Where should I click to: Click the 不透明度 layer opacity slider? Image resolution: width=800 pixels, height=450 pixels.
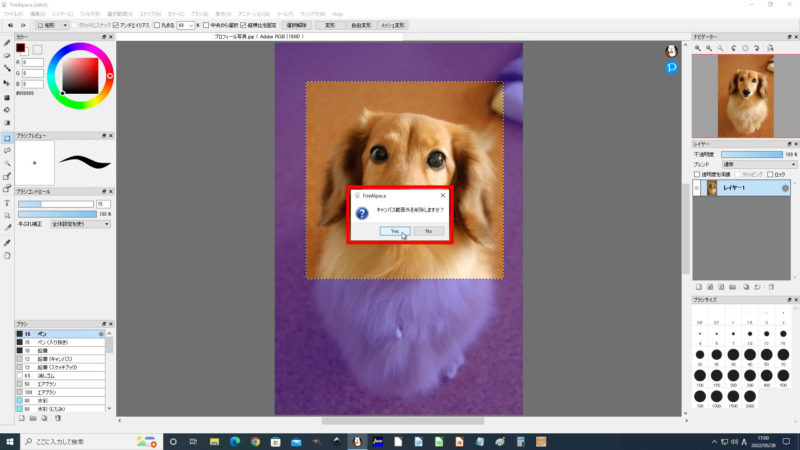coord(752,154)
